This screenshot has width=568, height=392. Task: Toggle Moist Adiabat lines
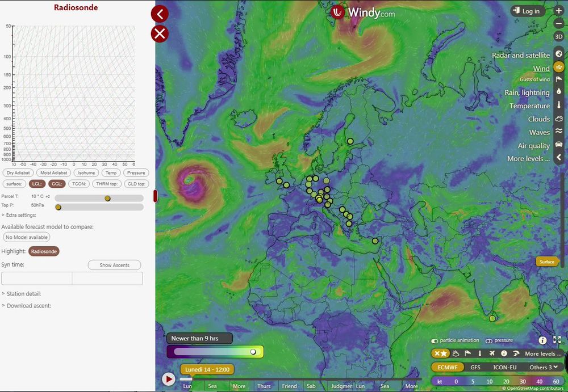click(53, 172)
